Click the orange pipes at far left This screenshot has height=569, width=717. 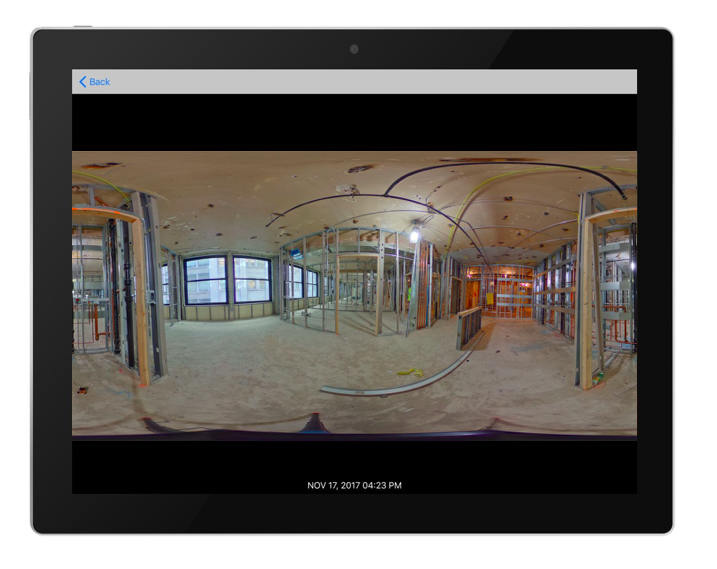coord(95,320)
